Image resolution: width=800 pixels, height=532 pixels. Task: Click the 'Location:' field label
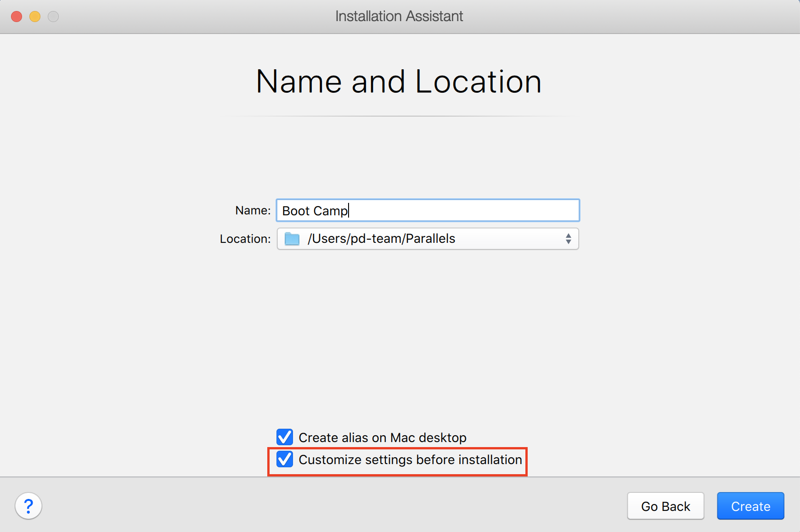coord(245,239)
